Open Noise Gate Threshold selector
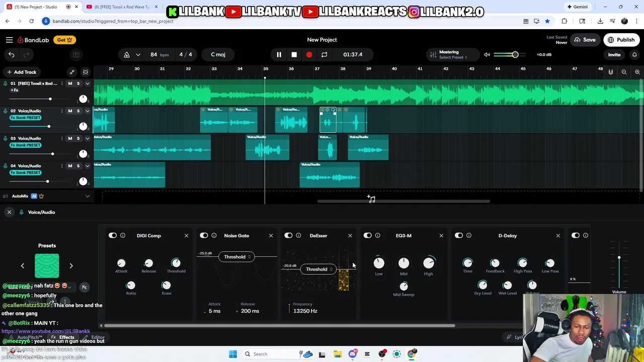 [x=236, y=257]
